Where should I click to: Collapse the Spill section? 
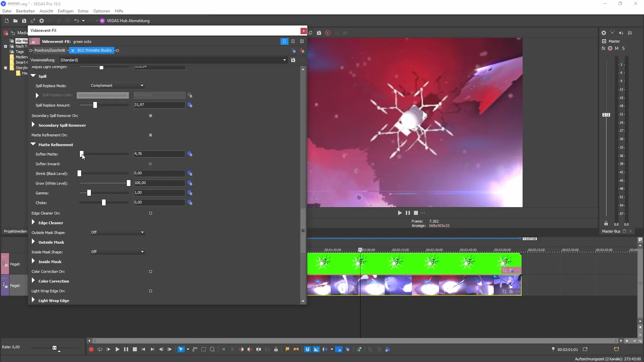click(33, 76)
